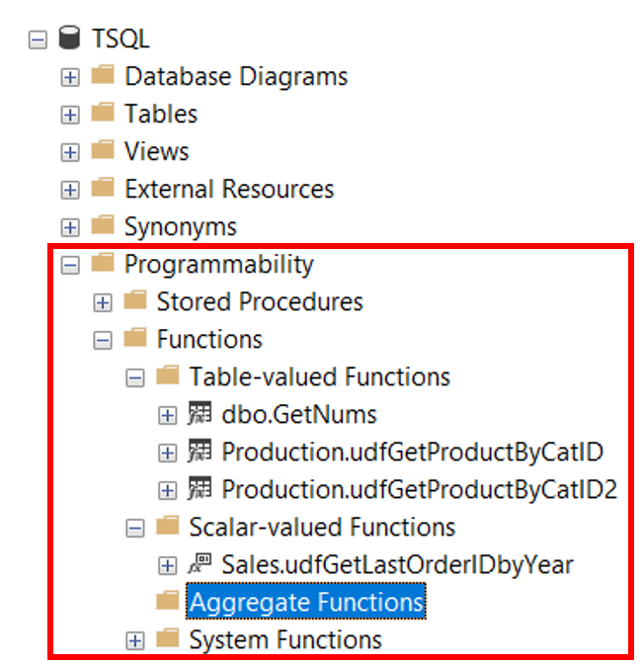Image resolution: width=644 pixels, height=668 pixels.
Task: Click the Aggregate Functions folder icon
Action: click(x=167, y=600)
